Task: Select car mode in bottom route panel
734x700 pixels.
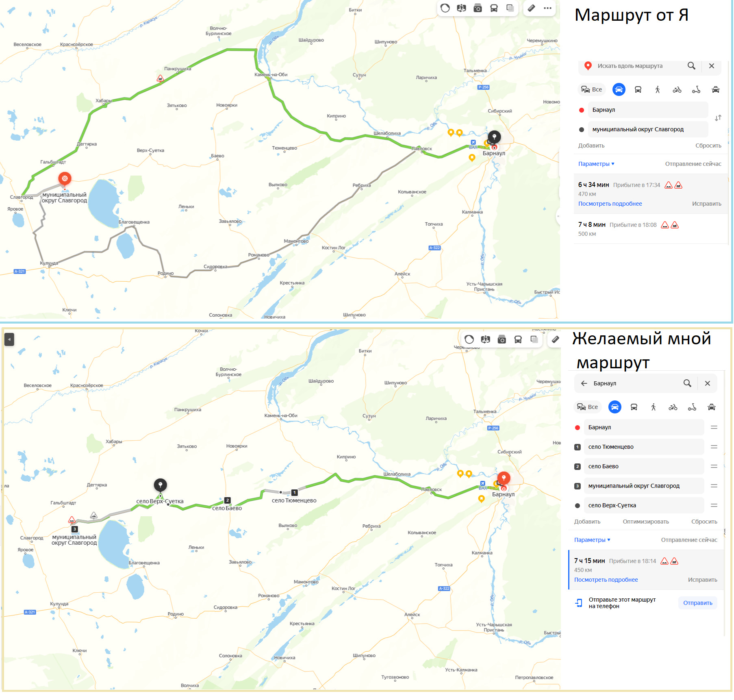Action: click(615, 407)
